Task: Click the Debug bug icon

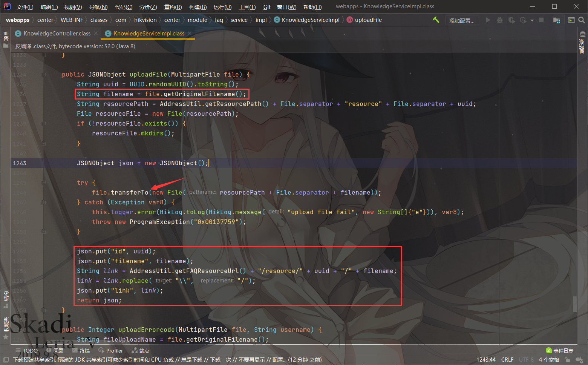Action: tap(500, 20)
